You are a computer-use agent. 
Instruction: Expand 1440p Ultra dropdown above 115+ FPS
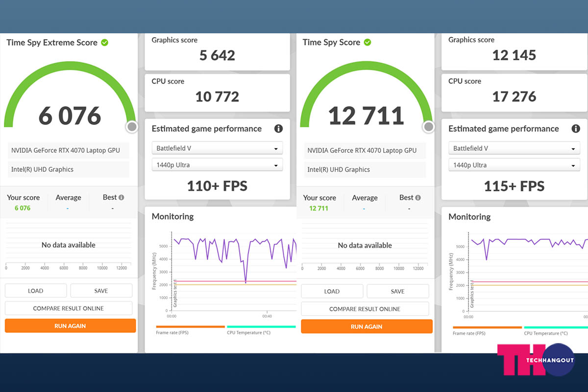click(514, 165)
